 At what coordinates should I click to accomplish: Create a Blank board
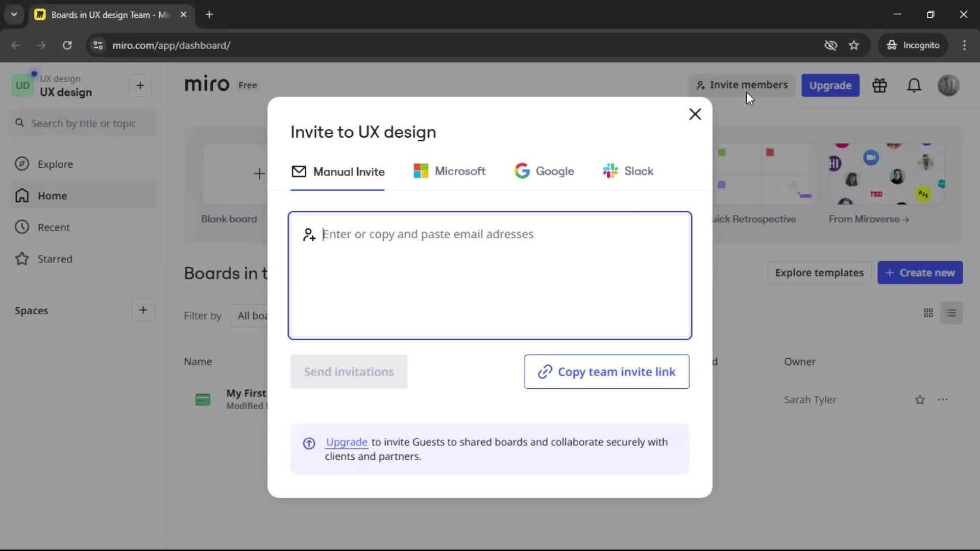pyautogui.click(x=235, y=174)
